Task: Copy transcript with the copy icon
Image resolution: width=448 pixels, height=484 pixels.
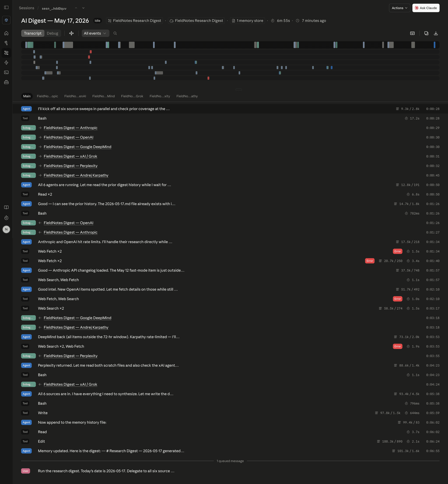Action: pos(426,33)
